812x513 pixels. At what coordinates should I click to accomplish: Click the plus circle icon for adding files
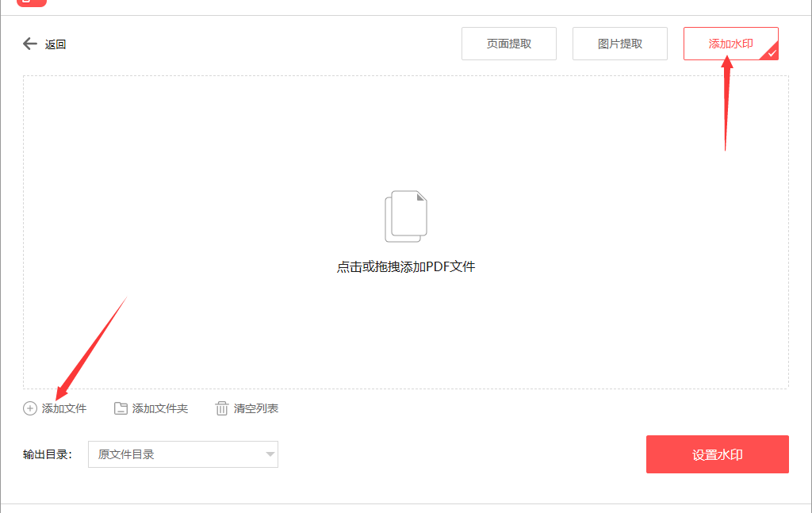[x=30, y=408]
